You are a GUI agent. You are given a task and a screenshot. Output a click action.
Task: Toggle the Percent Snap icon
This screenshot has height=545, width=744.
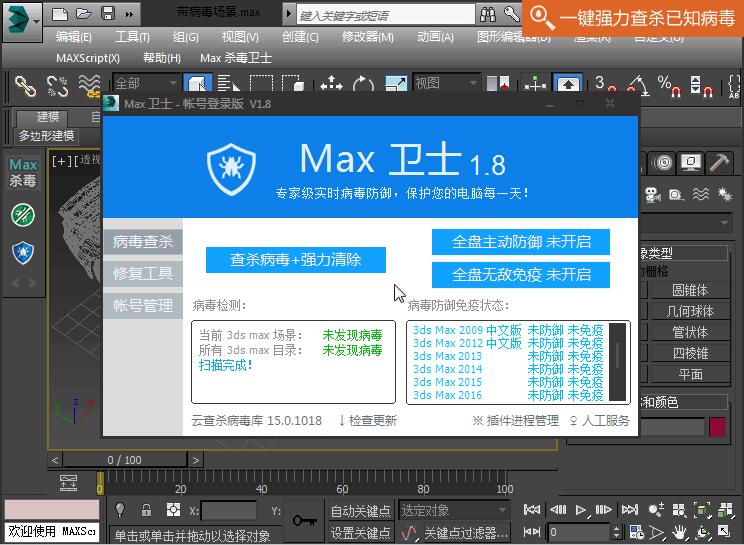669,85
